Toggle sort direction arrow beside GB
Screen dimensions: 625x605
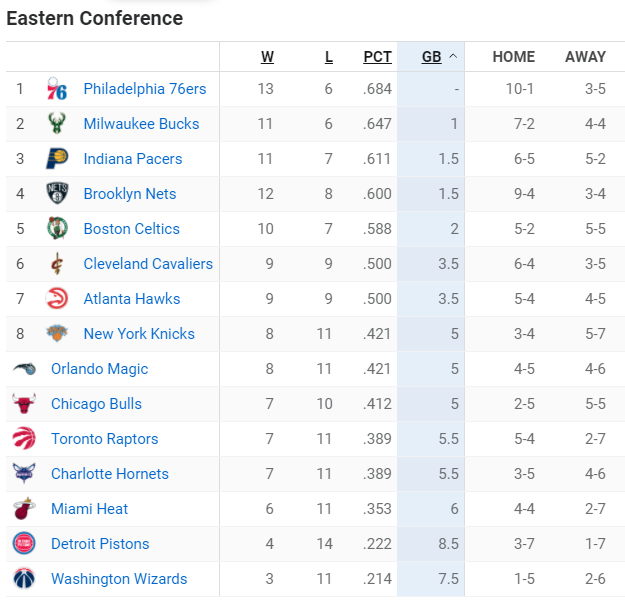pos(453,57)
